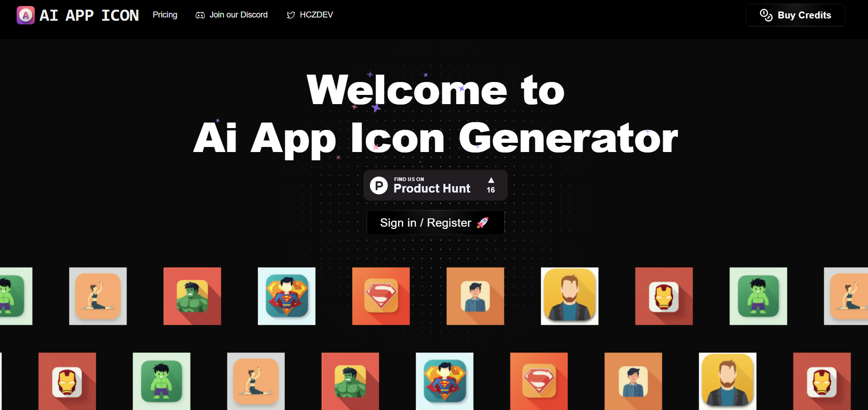Select the yoga pose icon, top row

pyautogui.click(x=98, y=296)
